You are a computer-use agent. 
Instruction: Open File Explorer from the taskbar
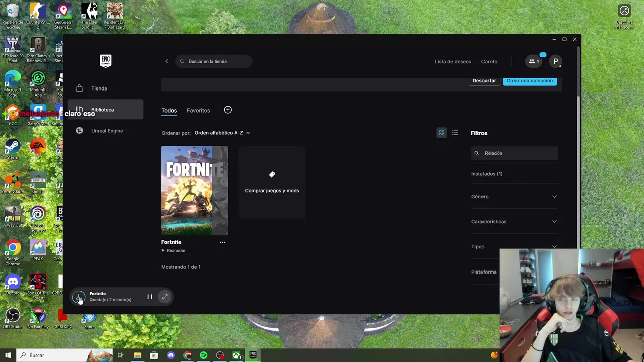coord(137,355)
